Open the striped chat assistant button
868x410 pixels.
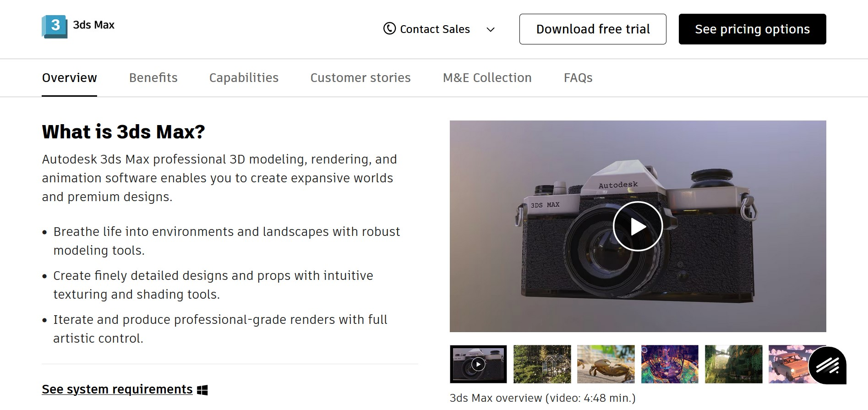(x=827, y=366)
